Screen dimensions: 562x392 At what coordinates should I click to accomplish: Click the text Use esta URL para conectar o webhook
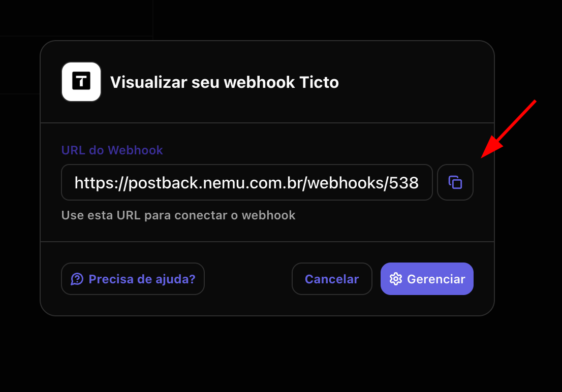pos(178,215)
